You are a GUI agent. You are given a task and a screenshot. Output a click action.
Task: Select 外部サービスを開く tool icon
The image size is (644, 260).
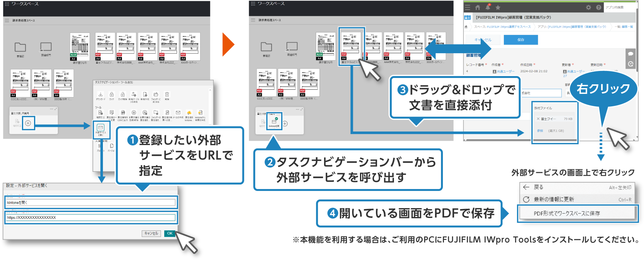100,128
